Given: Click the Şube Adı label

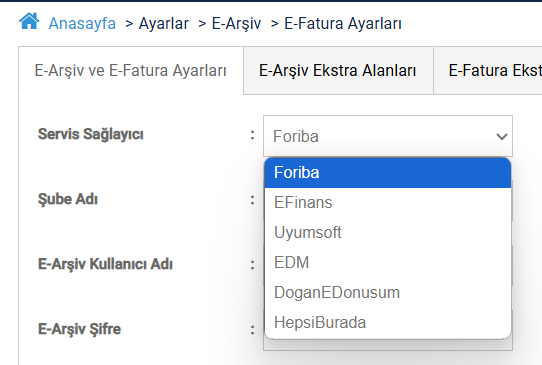Looking at the screenshot, I should [68, 199].
